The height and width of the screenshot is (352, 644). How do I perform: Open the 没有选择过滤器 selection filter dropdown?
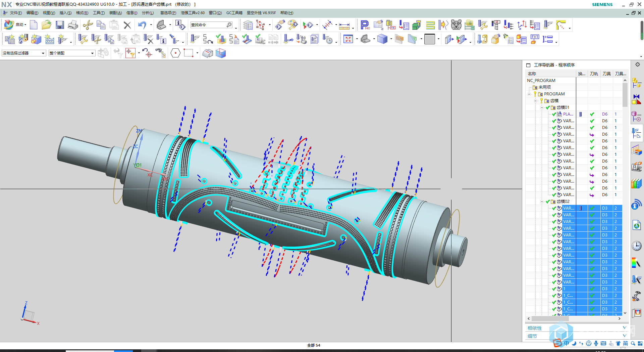tap(23, 53)
